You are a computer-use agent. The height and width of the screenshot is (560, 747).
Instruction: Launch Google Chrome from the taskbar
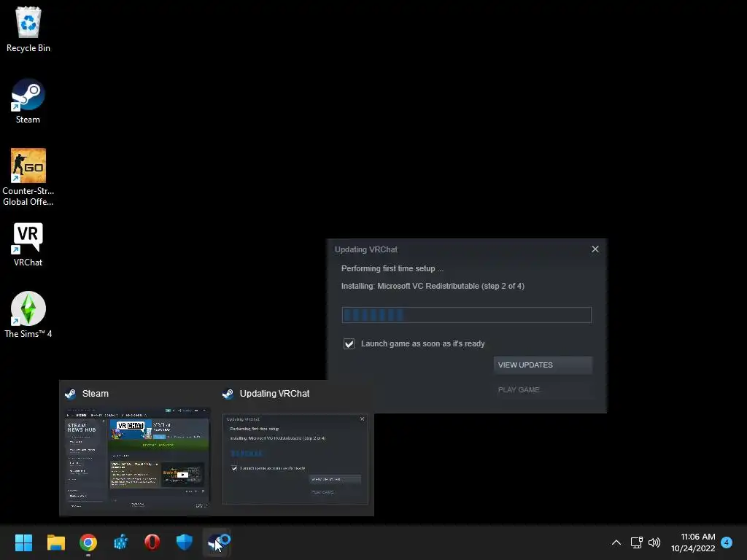(88, 542)
